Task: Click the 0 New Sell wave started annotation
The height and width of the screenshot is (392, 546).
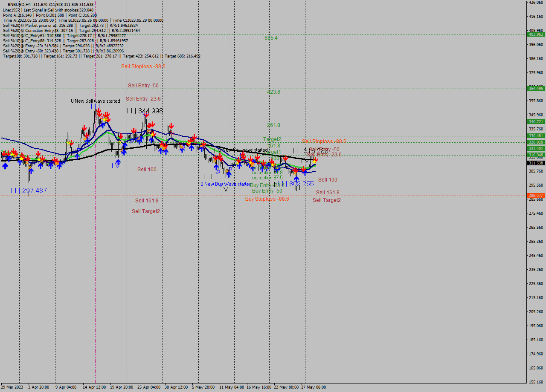Action: tap(95, 101)
